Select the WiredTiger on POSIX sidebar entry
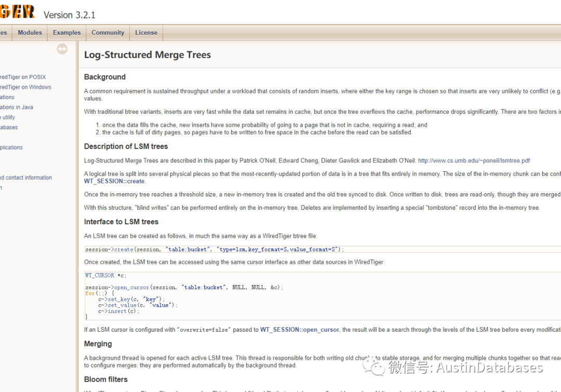The width and height of the screenshot is (561, 392). point(23,77)
